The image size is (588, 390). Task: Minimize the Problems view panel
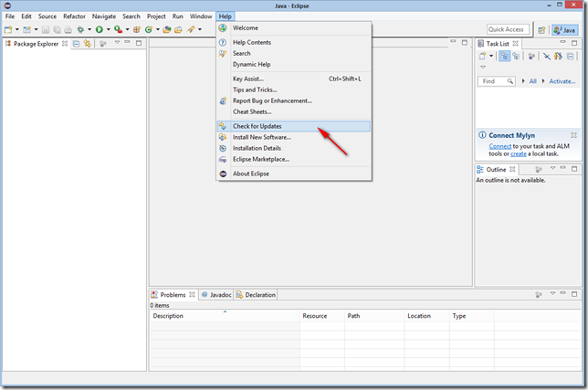pos(562,293)
